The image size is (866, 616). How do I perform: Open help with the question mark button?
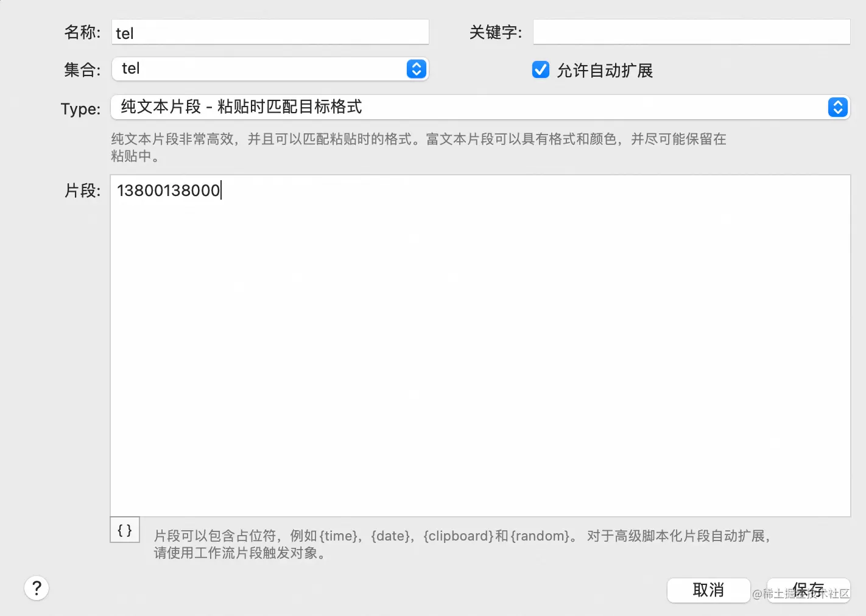pos(37,588)
